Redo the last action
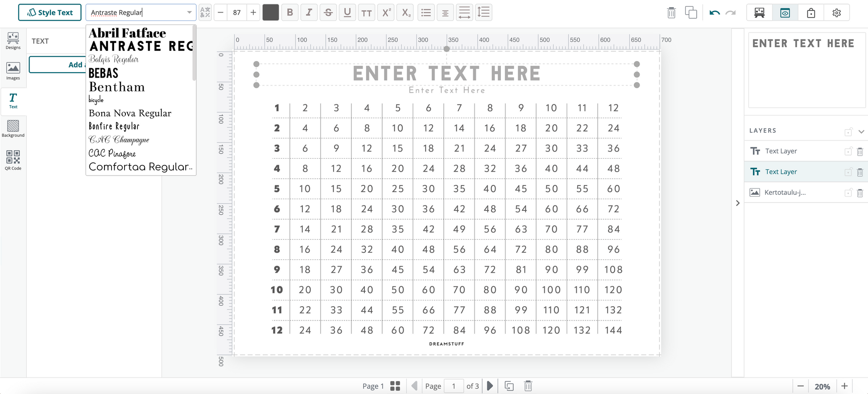 click(731, 12)
